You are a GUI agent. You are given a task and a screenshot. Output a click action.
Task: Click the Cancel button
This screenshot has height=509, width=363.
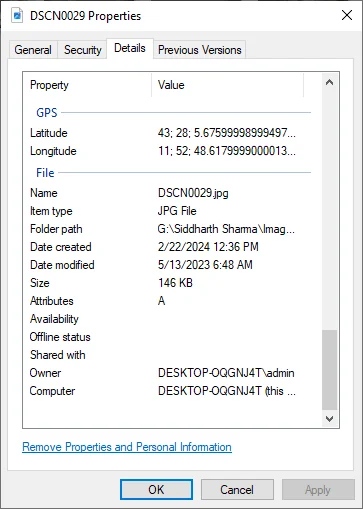(237, 490)
